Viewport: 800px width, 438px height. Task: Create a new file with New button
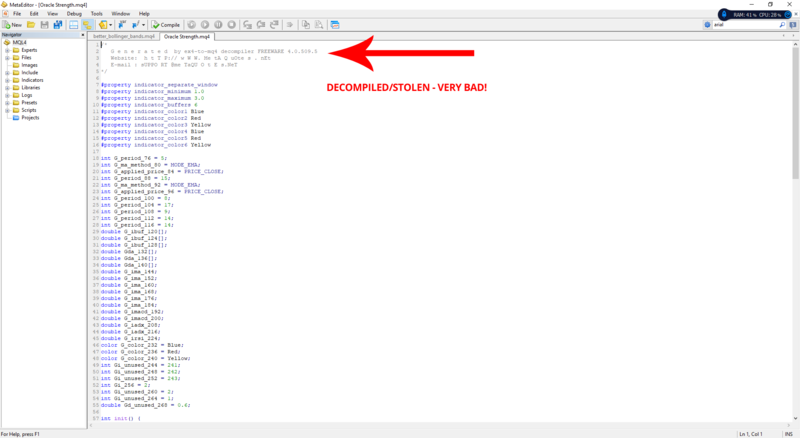point(12,25)
